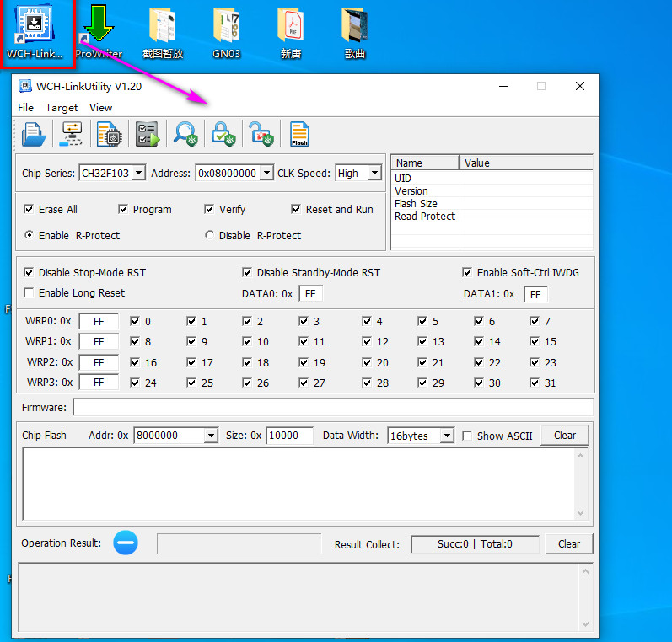The height and width of the screenshot is (642, 672).
Task: Open the Target menu
Action: pos(62,107)
